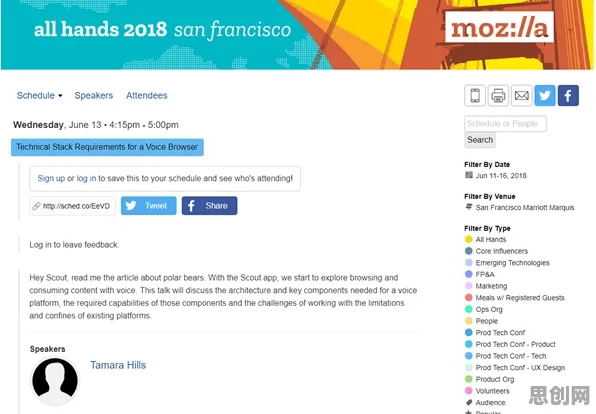Click Tamara Hills avatar thumbnail
Image resolution: width=596 pixels, height=414 pixels.
click(x=55, y=381)
